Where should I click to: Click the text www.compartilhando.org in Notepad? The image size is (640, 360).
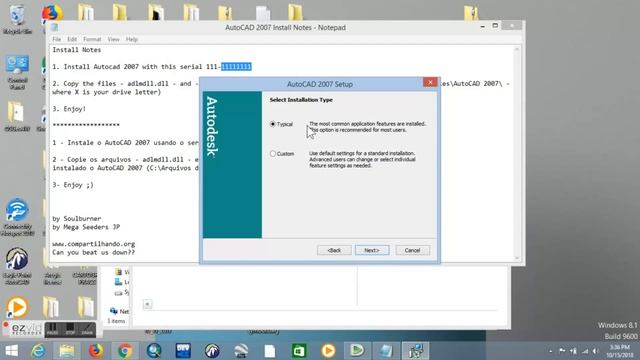pyautogui.click(x=93, y=244)
